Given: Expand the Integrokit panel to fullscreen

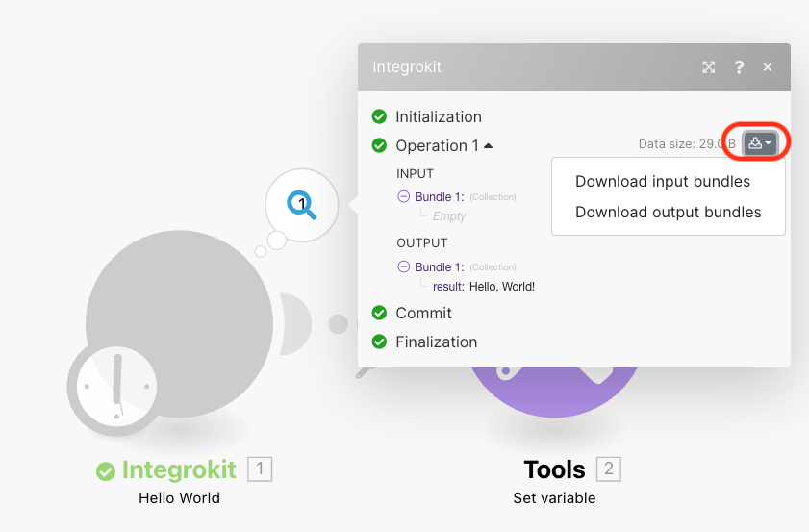Looking at the screenshot, I should click(x=708, y=67).
